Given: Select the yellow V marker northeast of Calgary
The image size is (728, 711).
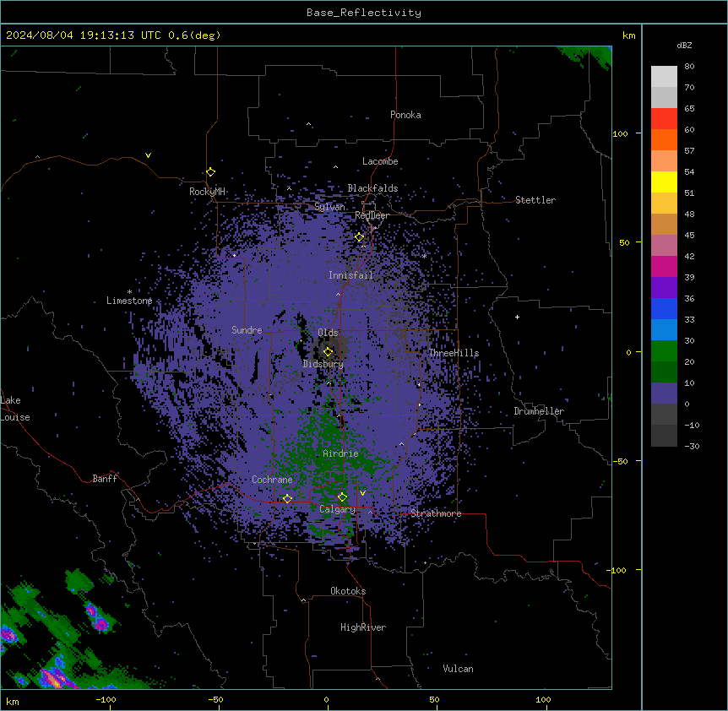Looking at the screenshot, I should [x=362, y=493].
